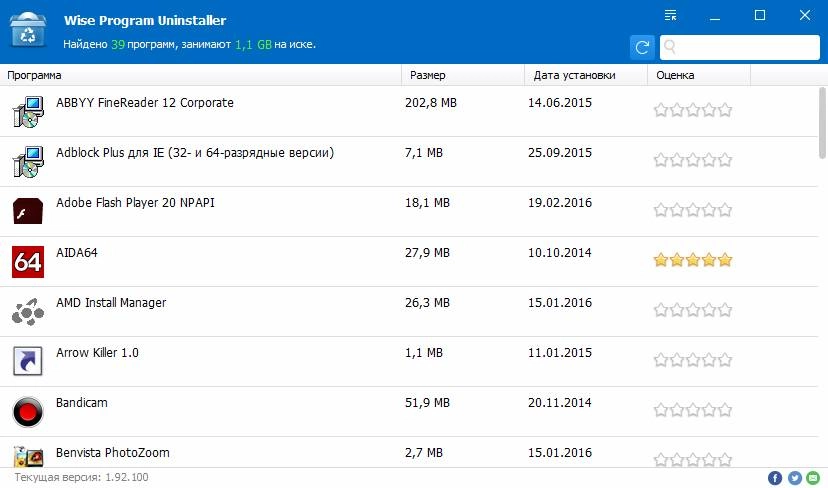The image size is (828, 488).
Task: Sort by the Оценка column header
Action: point(699,75)
